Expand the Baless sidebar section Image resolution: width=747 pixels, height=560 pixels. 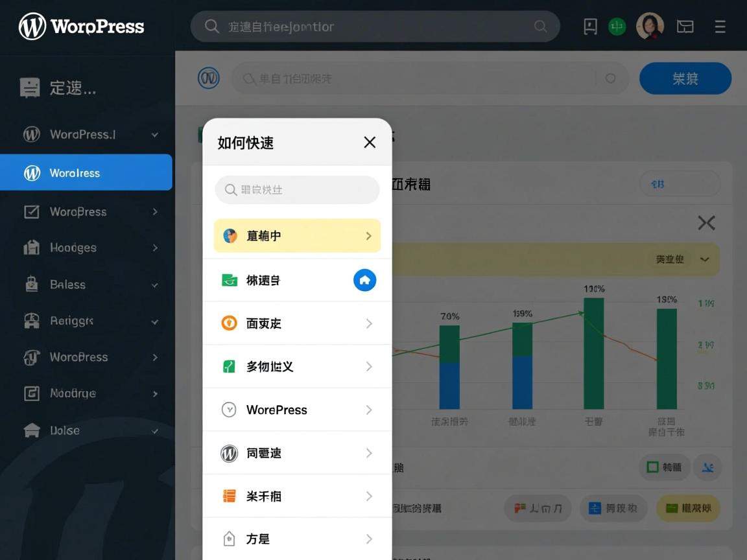point(154,285)
